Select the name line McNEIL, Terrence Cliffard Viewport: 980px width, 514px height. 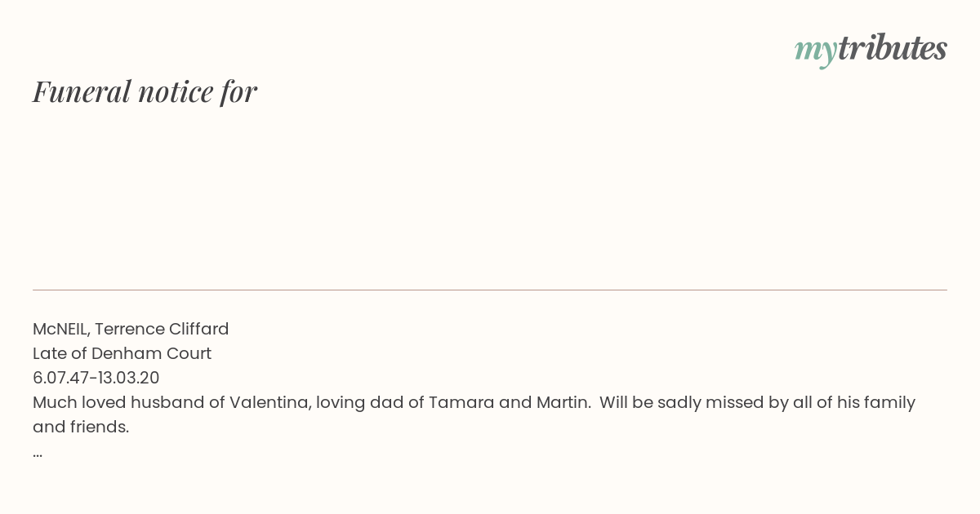(131, 329)
